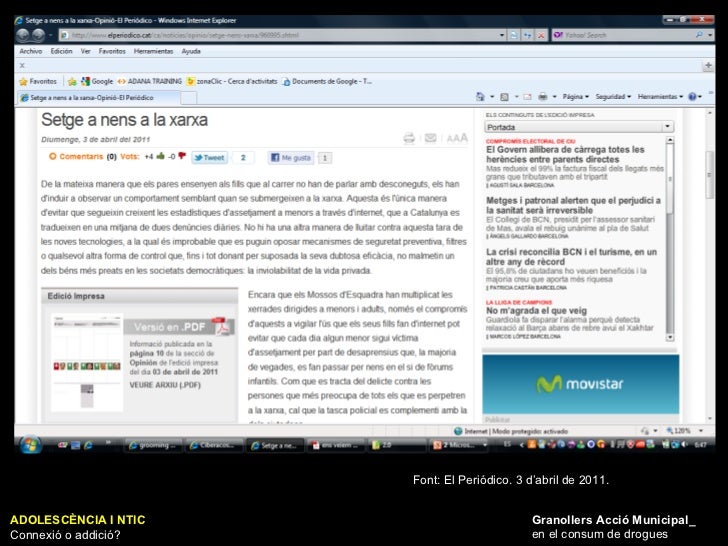This screenshot has height=546, width=728.
Task: Click the Add to favorites bar icon
Action: pos(72,82)
